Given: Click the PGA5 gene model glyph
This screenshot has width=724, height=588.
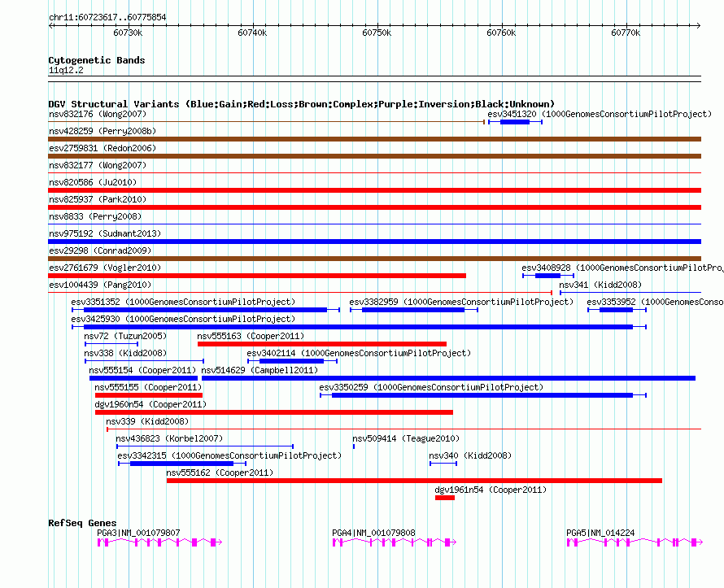Looking at the screenshot, I should point(635,542).
